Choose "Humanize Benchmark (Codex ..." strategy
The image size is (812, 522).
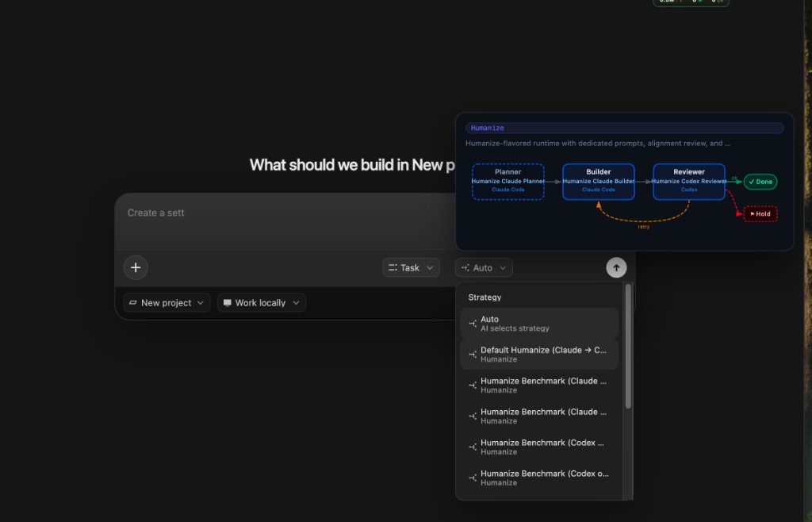pos(539,447)
